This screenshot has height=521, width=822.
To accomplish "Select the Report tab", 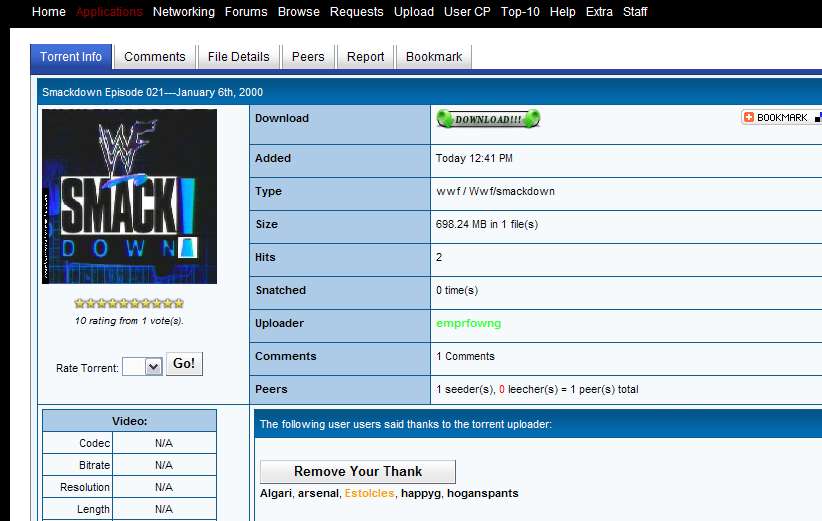I will point(365,57).
